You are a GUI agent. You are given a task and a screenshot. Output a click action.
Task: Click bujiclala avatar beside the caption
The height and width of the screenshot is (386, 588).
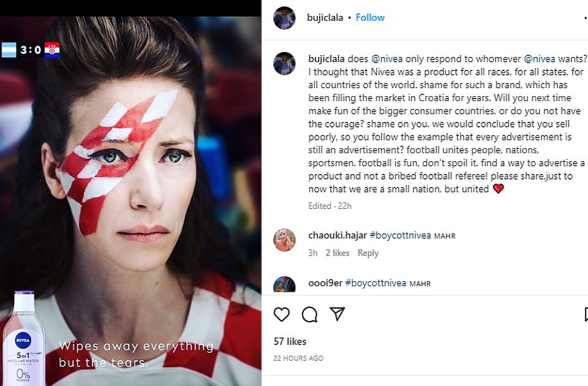pos(284,64)
